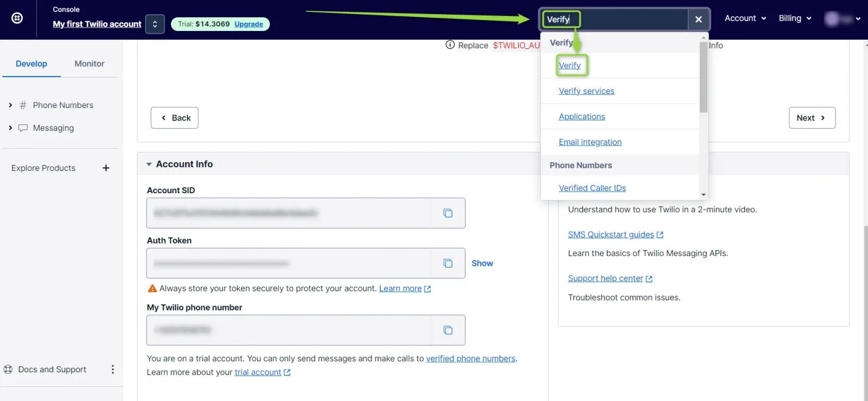Select Verify from search results
868x401 pixels.
coord(570,66)
